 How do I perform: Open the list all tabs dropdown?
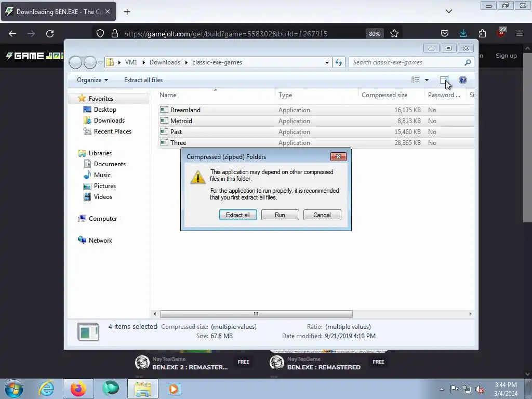coord(449,11)
